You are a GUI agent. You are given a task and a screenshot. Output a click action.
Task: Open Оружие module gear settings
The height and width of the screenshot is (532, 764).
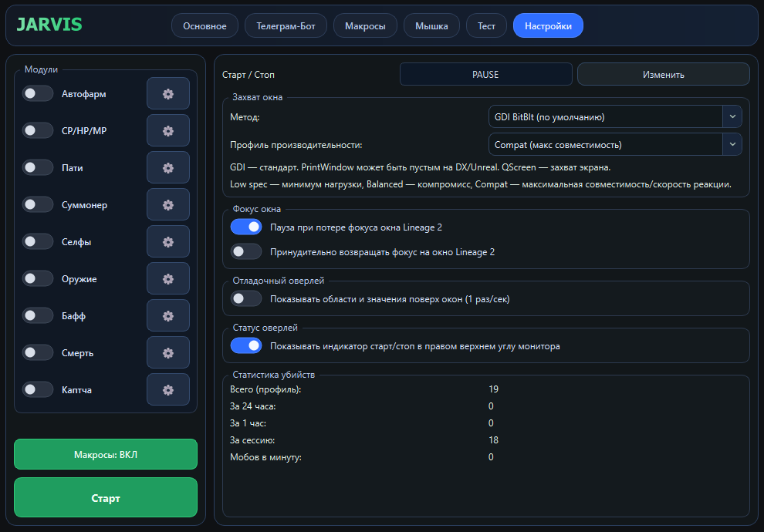click(x=167, y=279)
